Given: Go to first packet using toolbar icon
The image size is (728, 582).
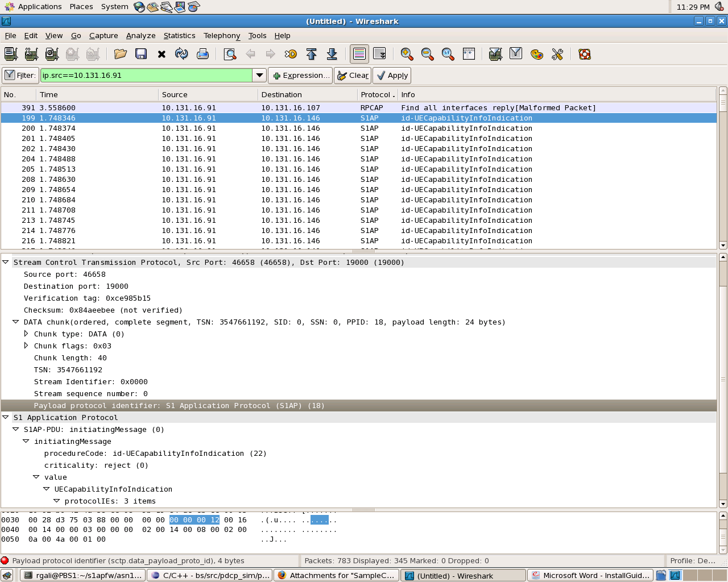Looking at the screenshot, I should tap(311, 54).
